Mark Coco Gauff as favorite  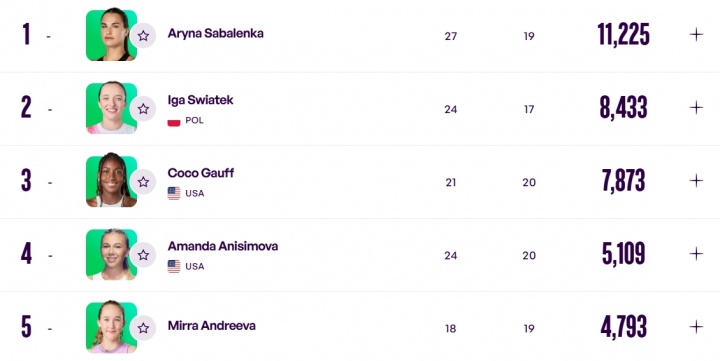coord(143,182)
